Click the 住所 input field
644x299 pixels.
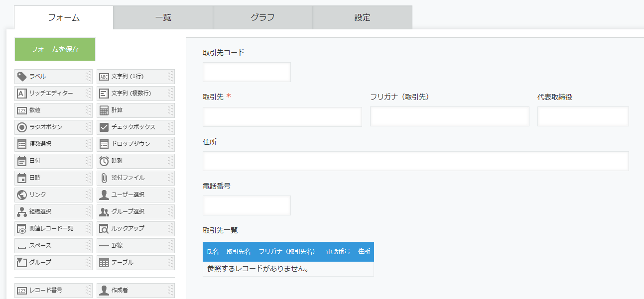415,161
